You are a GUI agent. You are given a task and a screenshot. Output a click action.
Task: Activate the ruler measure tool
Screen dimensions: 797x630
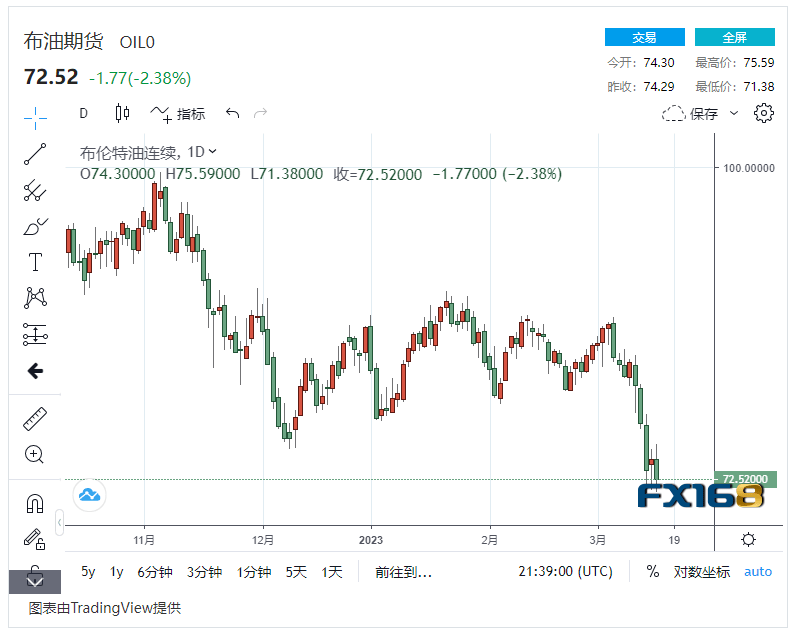pos(35,419)
